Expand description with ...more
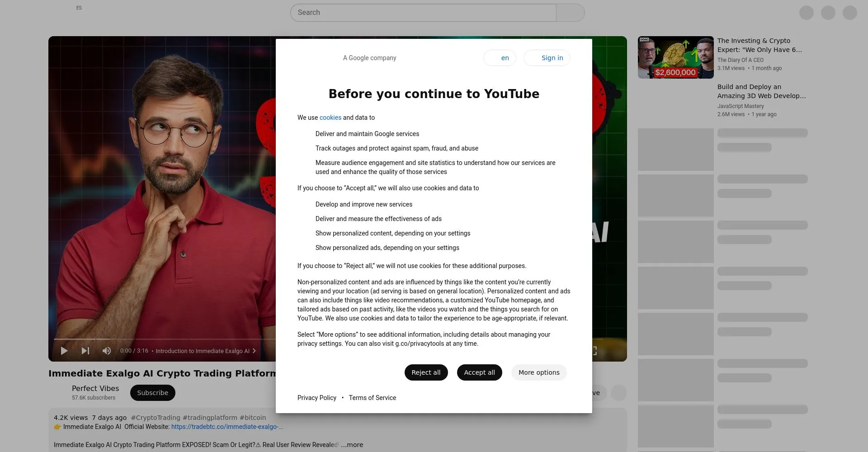The height and width of the screenshot is (452, 868). 352,445
